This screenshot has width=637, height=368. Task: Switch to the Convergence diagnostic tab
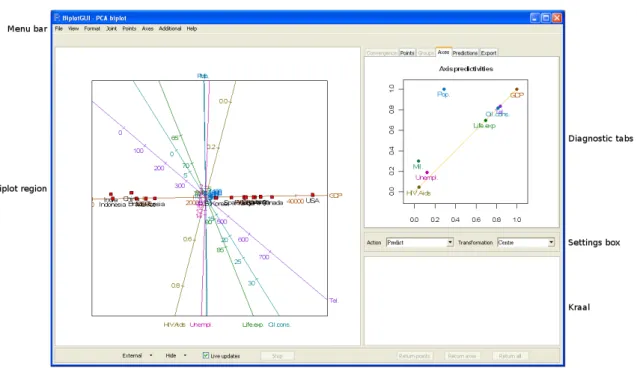(382, 53)
